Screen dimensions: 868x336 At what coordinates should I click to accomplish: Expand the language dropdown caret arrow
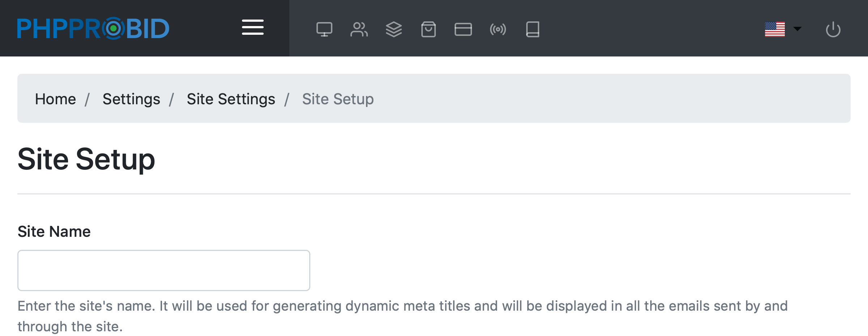click(797, 29)
